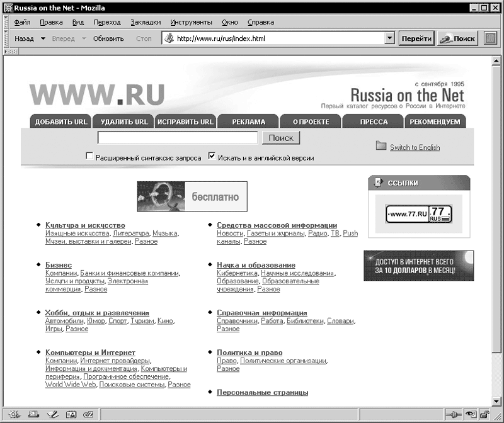Open Address Book icon in status bar

[71, 414]
